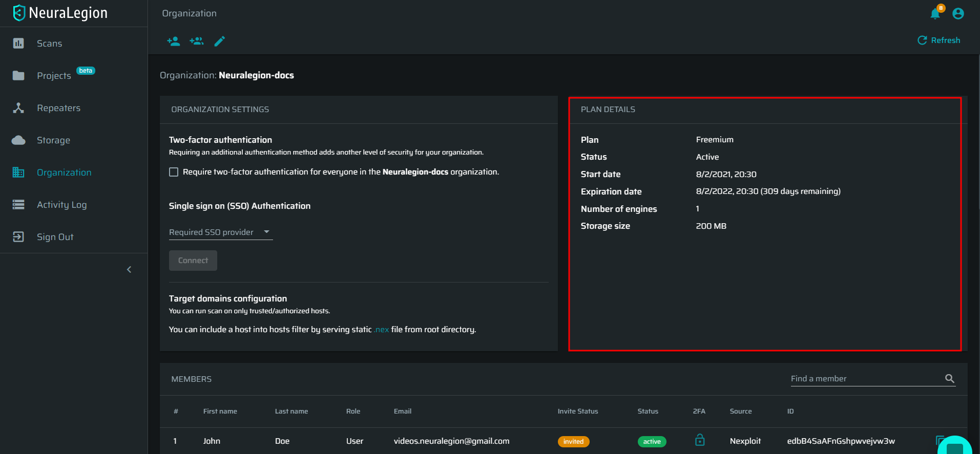Image resolution: width=980 pixels, height=454 pixels.
Task: Click the Storage cloud icon
Action: pos(18,140)
